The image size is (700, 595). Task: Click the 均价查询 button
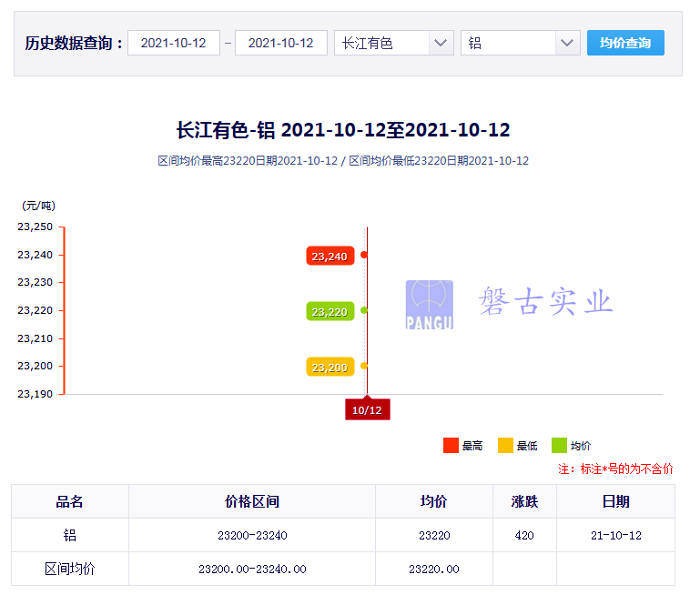coord(625,43)
